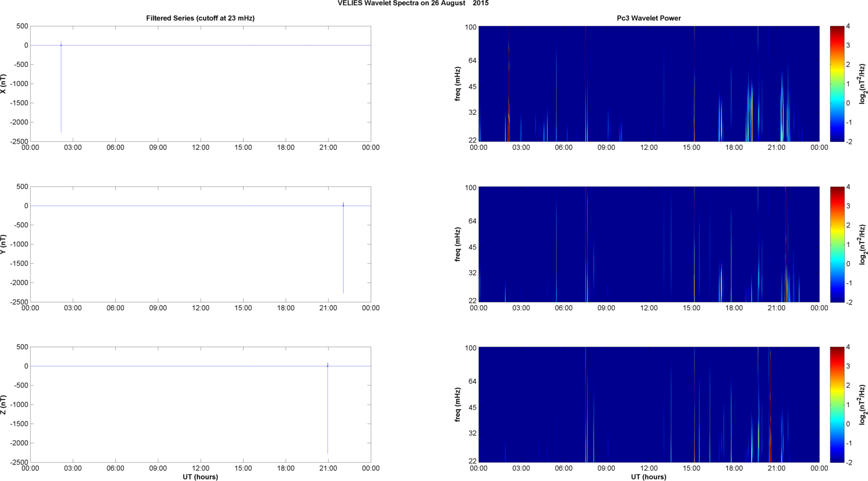Screen dimensions: 868x481
Task: Click the "0" tick on the Y spectrum color bar
Action: [x=848, y=264]
